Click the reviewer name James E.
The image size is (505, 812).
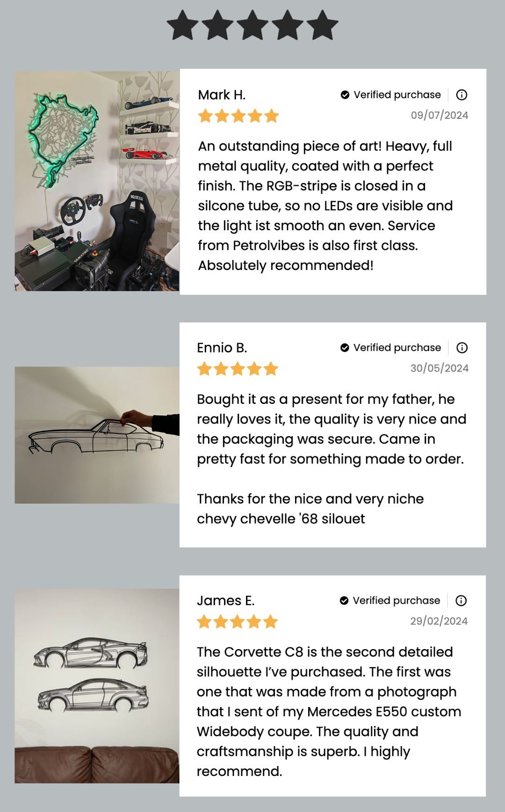[225, 600]
